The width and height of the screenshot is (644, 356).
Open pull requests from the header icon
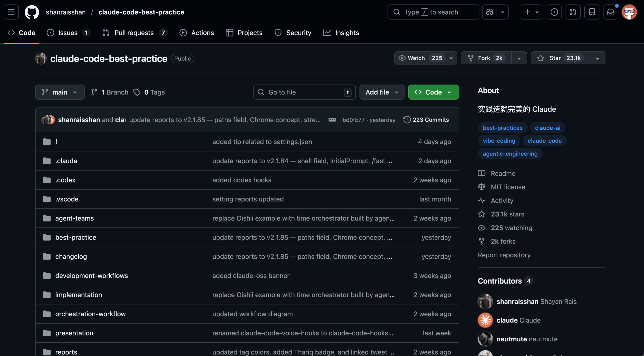(x=573, y=12)
